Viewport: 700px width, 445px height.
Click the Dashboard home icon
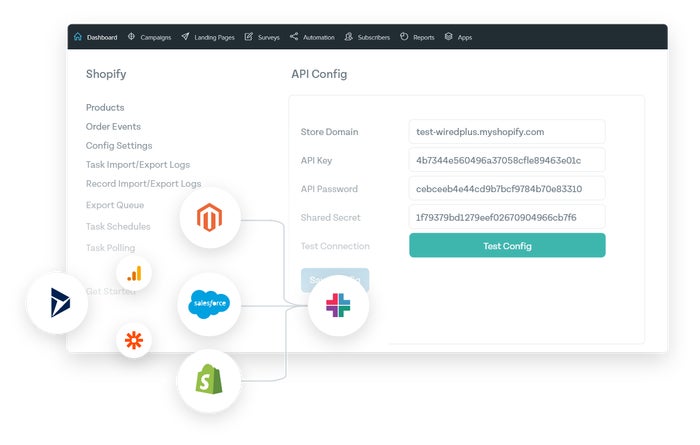(78, 37)
